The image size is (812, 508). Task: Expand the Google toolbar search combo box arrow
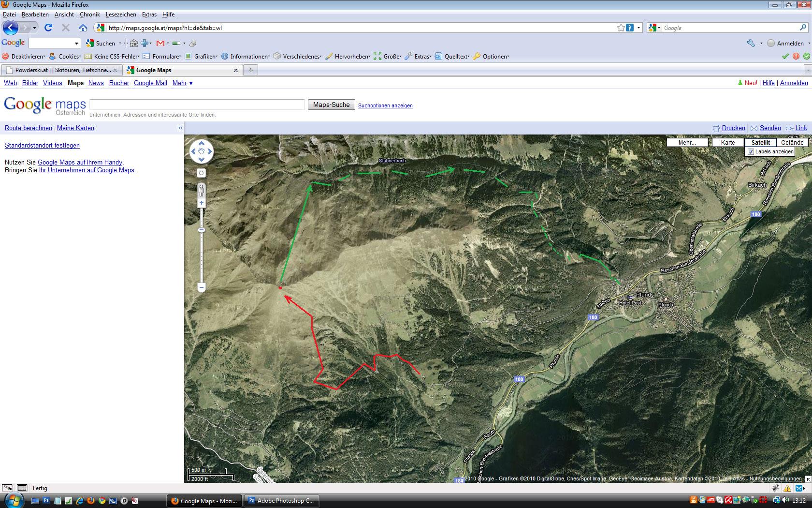pos(76,44)
